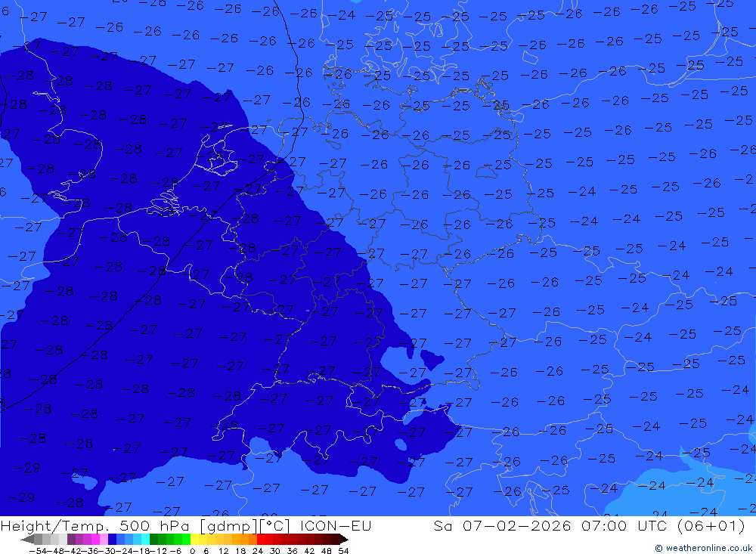The height and width of the screenshot is (554, 756).
Task: Click the '-42' legend scale label
Action: pyautogui.click(x=73, y=551)
